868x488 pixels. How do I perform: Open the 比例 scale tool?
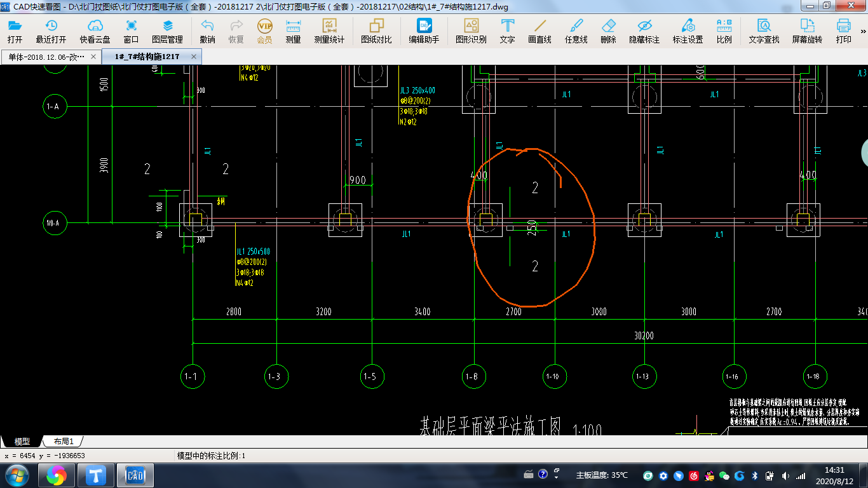(724, 31)
